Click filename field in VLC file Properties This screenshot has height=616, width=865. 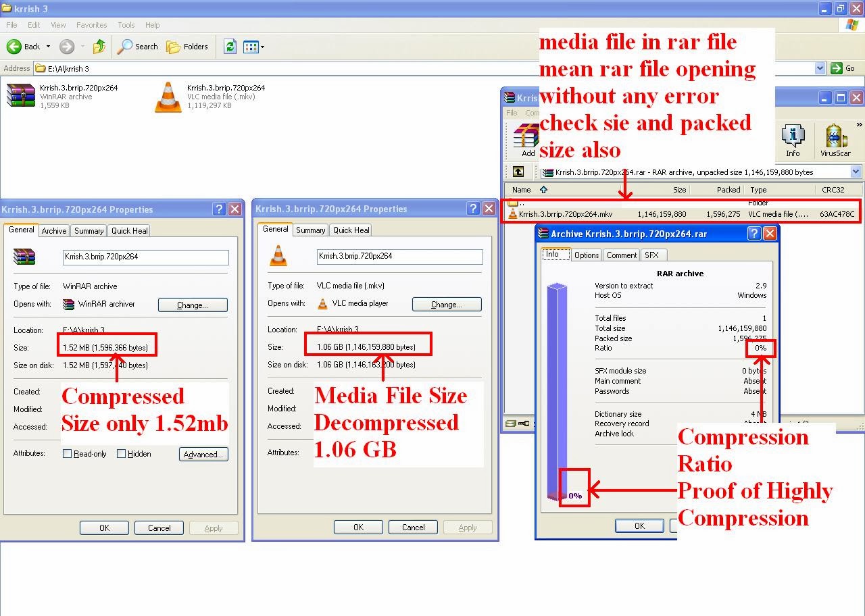click(400, 256)
